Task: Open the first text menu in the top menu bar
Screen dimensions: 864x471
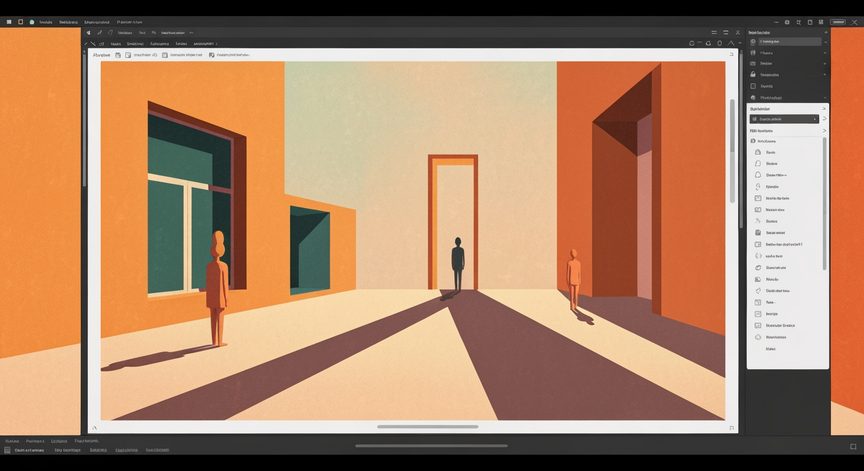Action: coord(45,21)
